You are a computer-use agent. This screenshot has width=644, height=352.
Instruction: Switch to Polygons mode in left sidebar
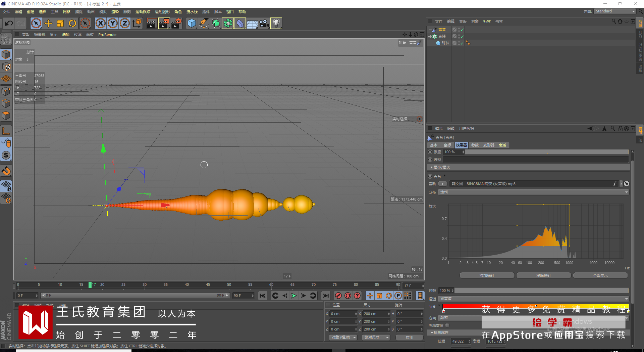click(x=6, y=116)
